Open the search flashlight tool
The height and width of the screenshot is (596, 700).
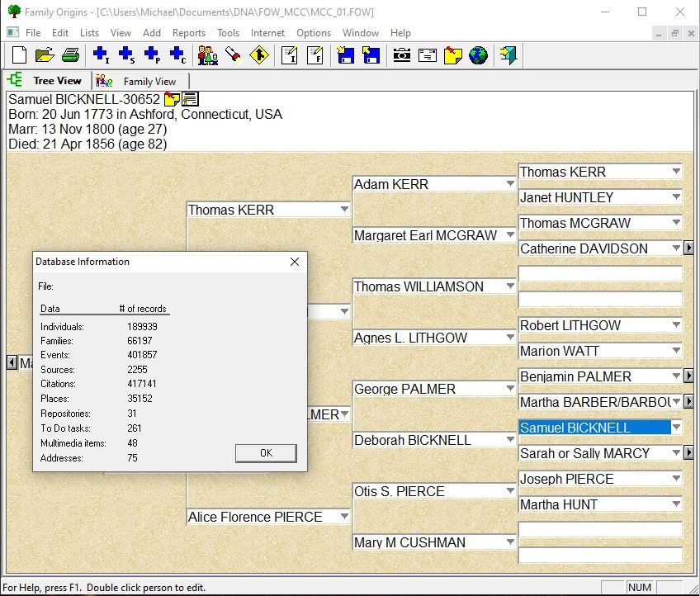[x=233, y=55]
